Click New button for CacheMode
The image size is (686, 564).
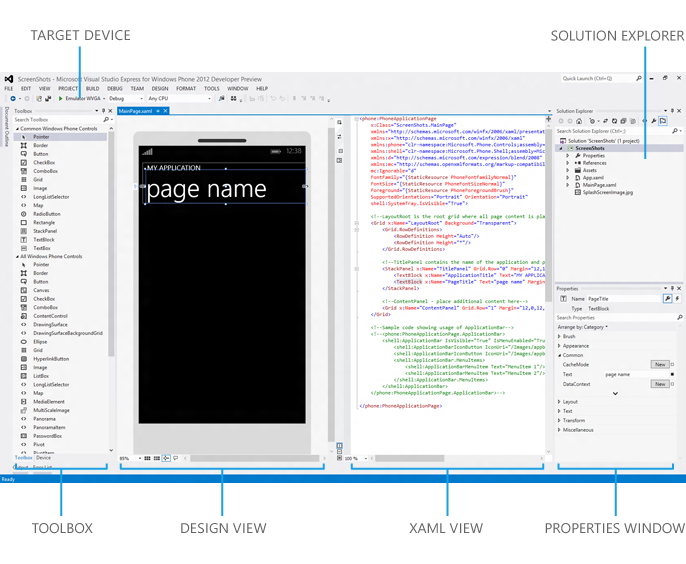(x=660, y=364)
